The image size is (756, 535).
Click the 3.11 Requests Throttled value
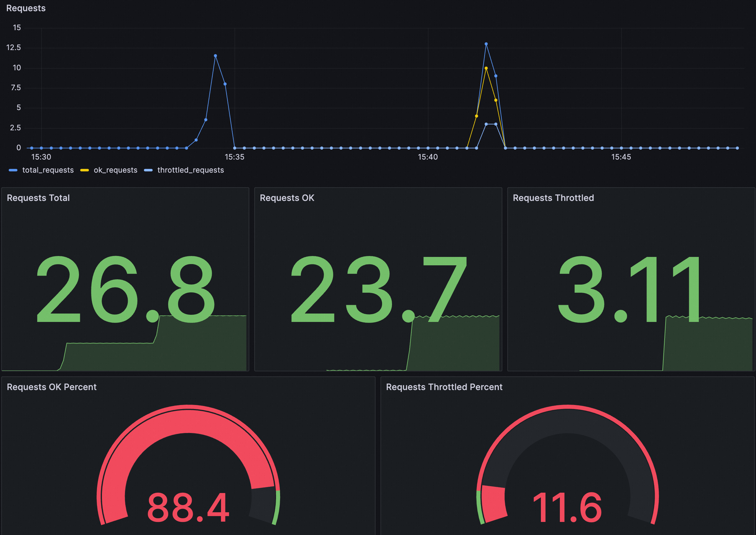click(629, 290)
